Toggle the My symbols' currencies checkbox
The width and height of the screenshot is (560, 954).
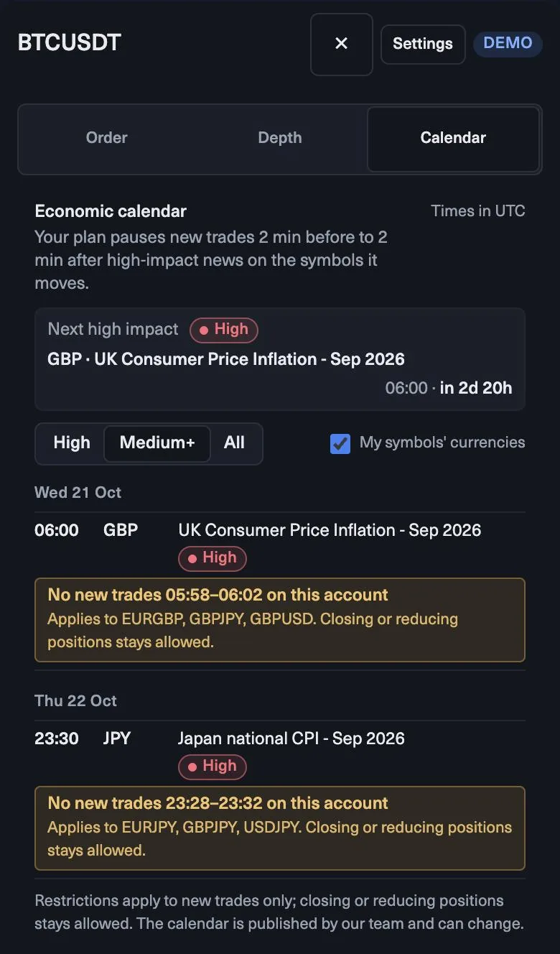tap(340, 443)
